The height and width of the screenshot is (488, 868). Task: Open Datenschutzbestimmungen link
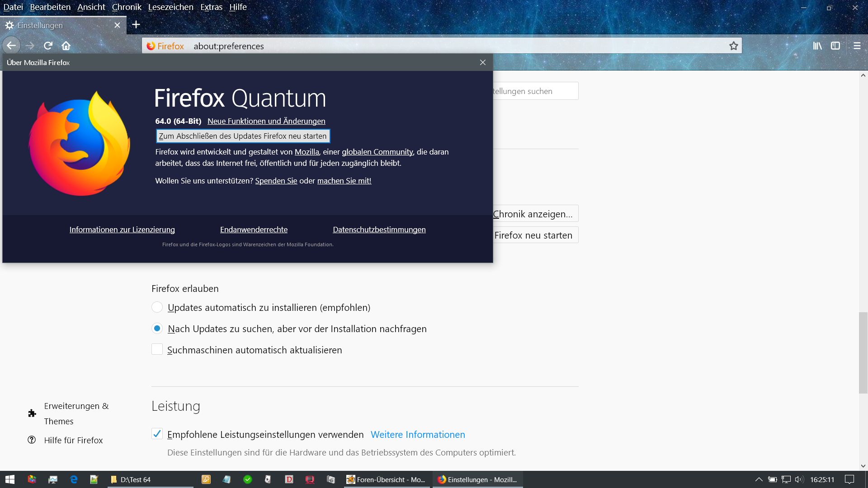click(379, 230)
